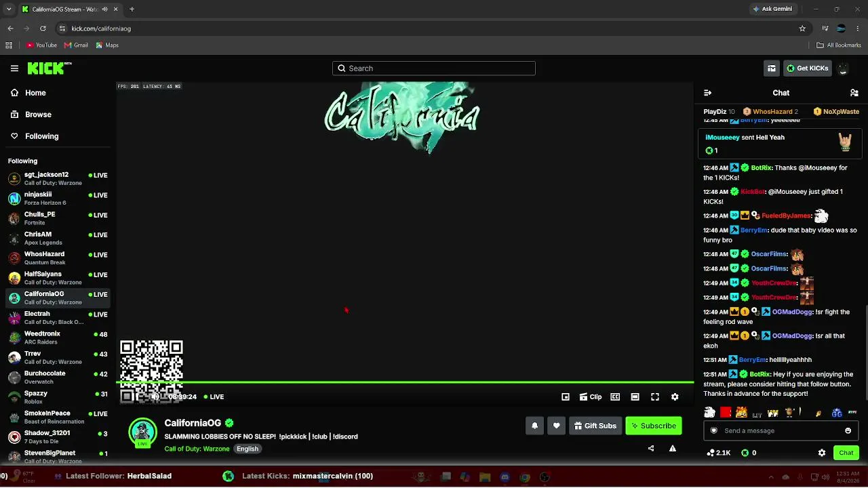Open video player settings gear
The height and width of the screenshot is (488, 868).
coord(675,397)
